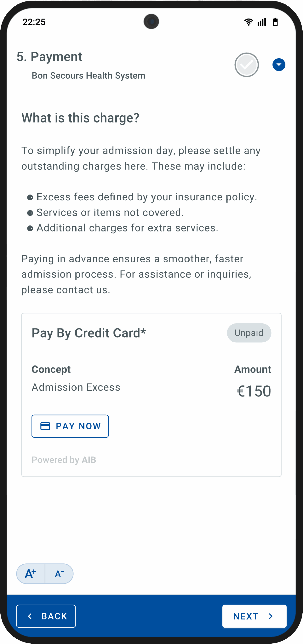303x644 pixels.
Task: Tap the 'Pay By Credit Card*' heading
Action: pyautogui.click(x=89, y=333)
